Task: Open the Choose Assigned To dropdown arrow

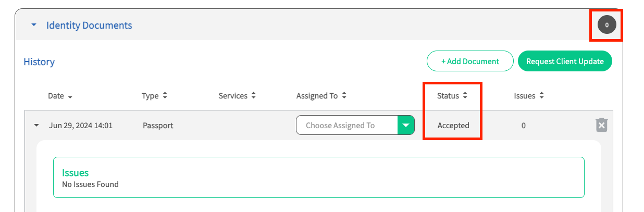Action: point(406,125)
